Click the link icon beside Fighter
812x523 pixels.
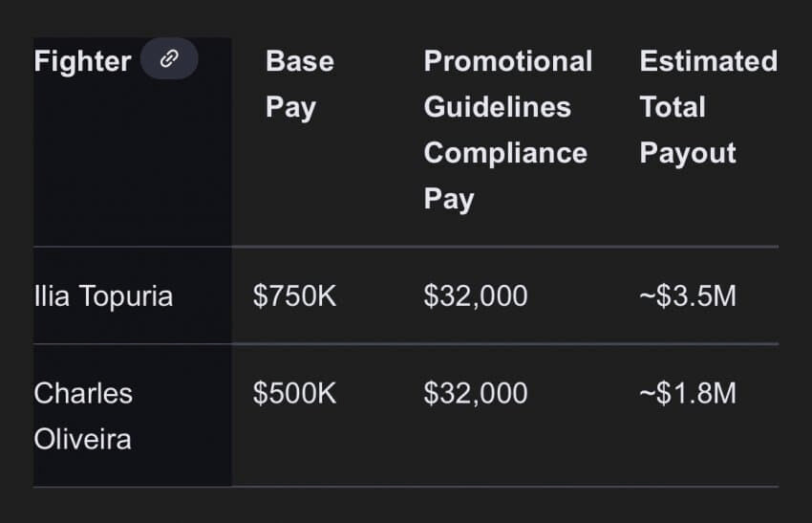point(169,59)
